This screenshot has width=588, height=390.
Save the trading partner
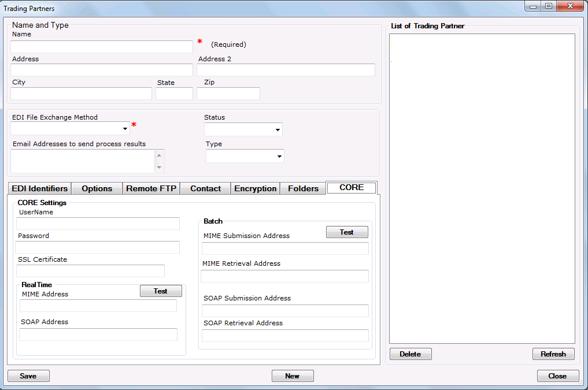pos(28,376)
